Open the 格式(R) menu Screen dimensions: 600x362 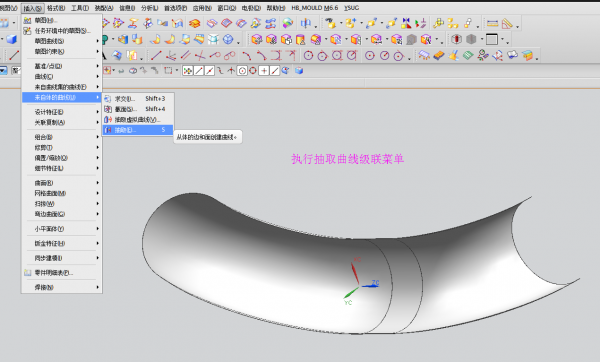(x=56, y=8)
